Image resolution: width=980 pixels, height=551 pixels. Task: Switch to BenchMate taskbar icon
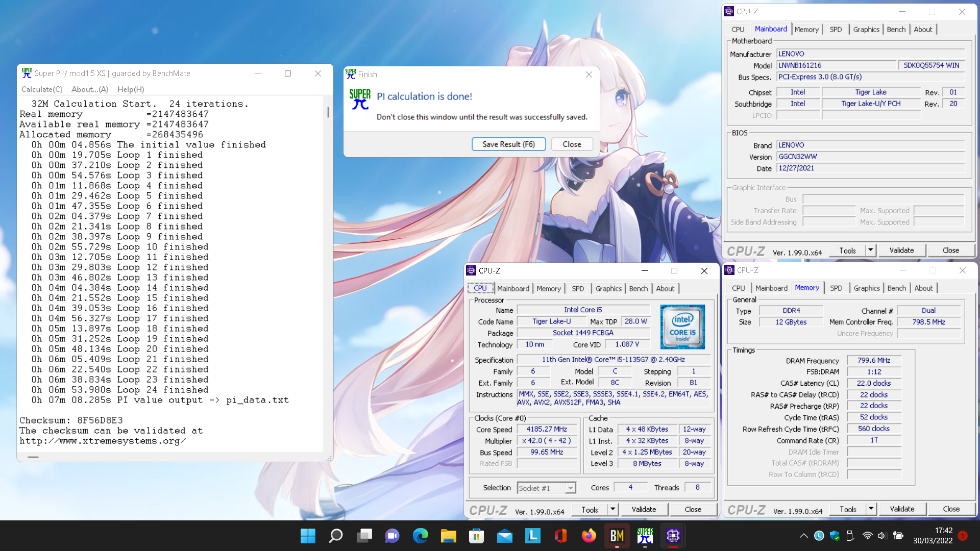tap(617, 536)
